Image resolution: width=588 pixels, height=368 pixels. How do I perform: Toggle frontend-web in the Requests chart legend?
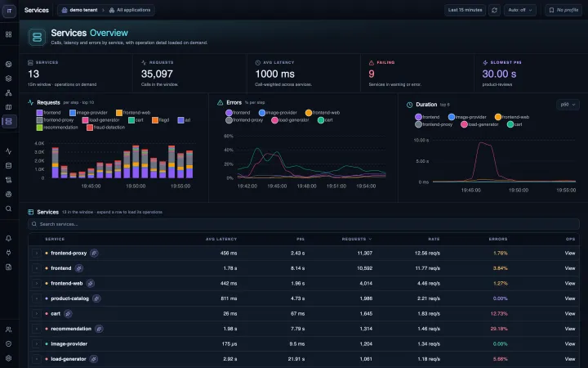point(133,113)
